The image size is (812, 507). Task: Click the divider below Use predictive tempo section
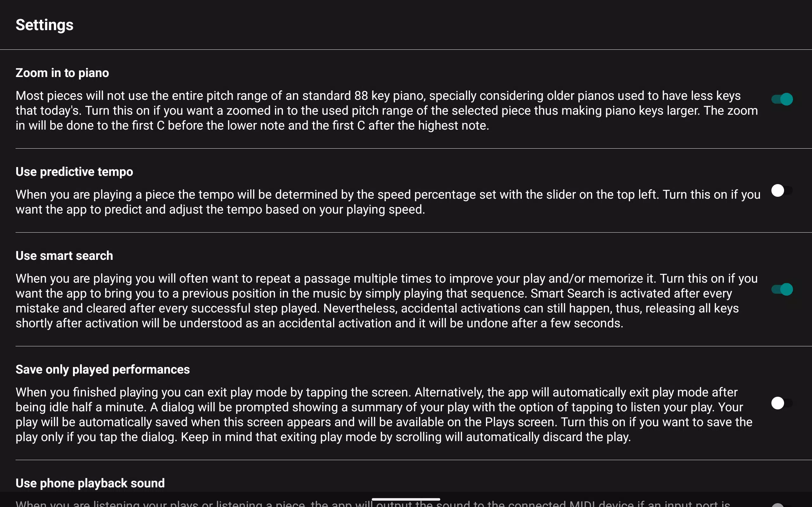[x=413, y=232]
